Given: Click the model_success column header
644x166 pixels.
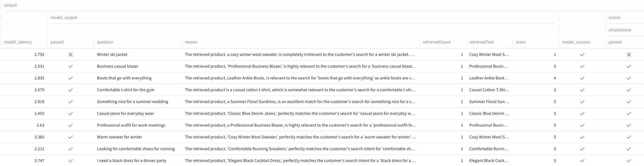Looking at the screenshot, I should (x=576, y=42).
